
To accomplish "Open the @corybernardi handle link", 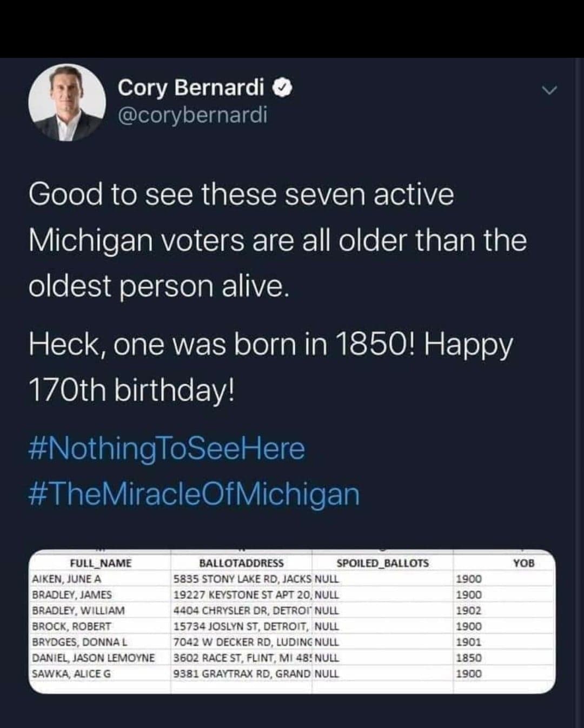I will [192, 115].
